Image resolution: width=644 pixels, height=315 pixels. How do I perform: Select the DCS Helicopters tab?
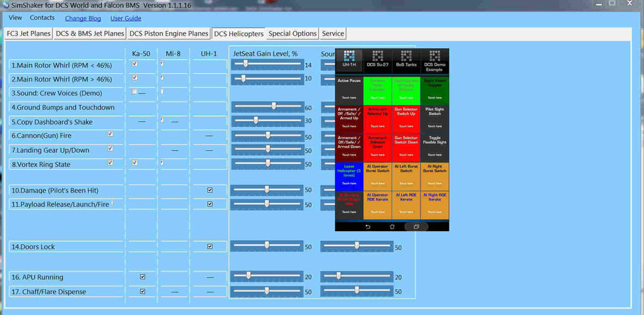[x=239, y=33]
